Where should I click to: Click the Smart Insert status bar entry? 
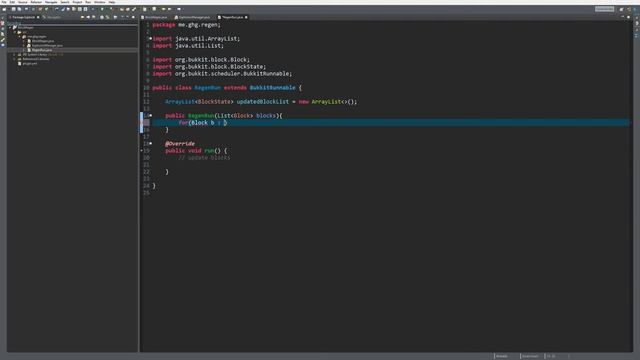(x=530, y=356)
